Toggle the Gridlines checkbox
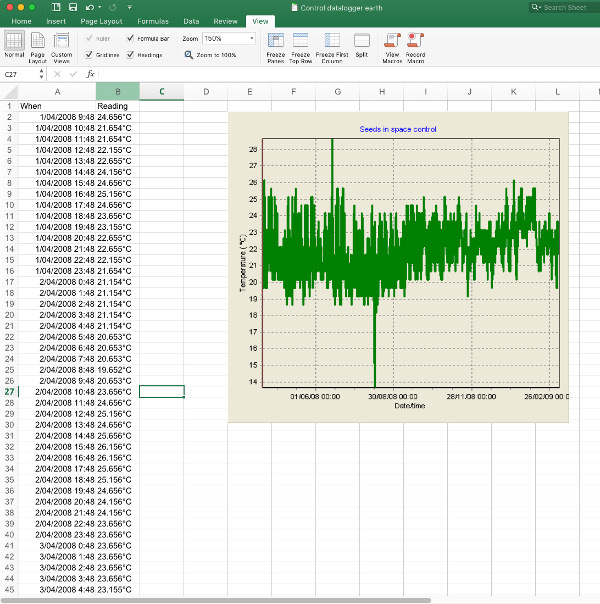This screenshot has height=604, width=600. [89, 55]
